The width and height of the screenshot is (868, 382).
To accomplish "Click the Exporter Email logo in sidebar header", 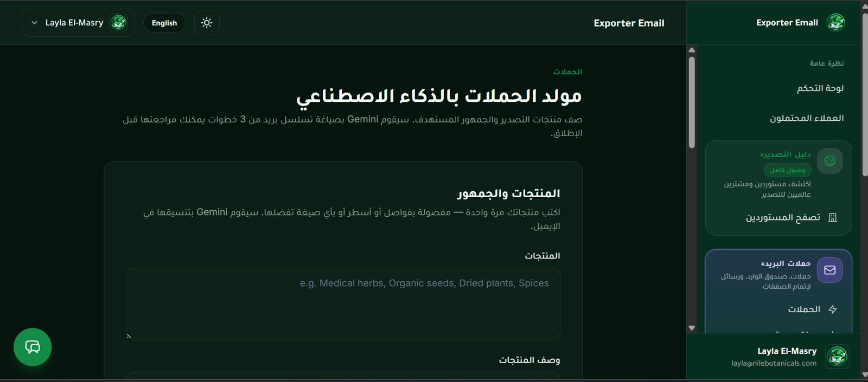I will (835, 22).
